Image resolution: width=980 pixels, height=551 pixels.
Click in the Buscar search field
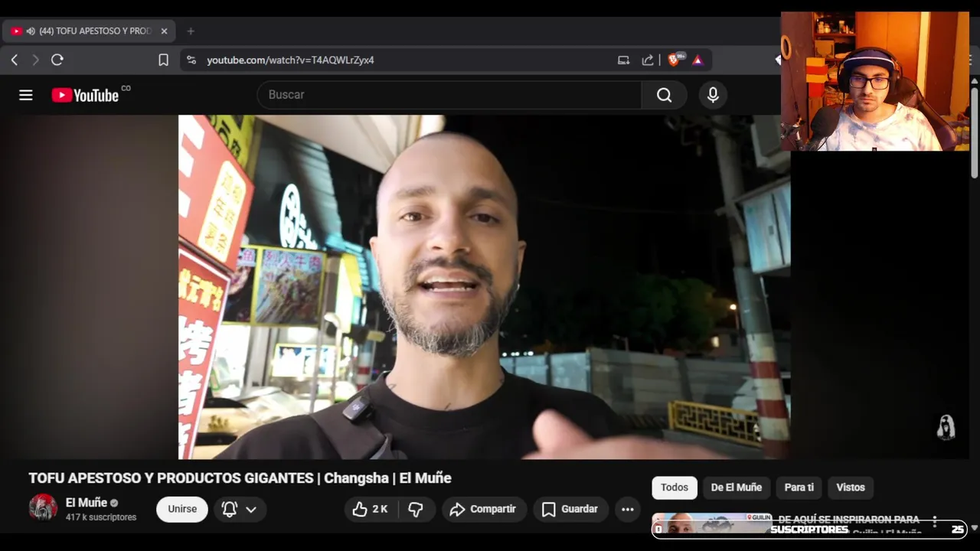[449, 95]
